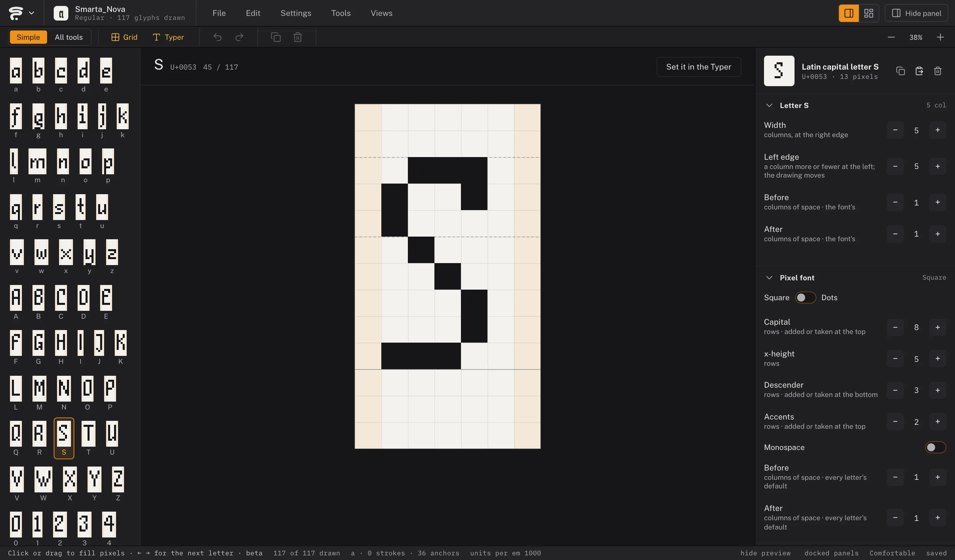Image resolution: width=955 pixels, height=560 pixels.
Task: Enable the Monospace switch
Action: pyautogui.click(x=935, y=447)
